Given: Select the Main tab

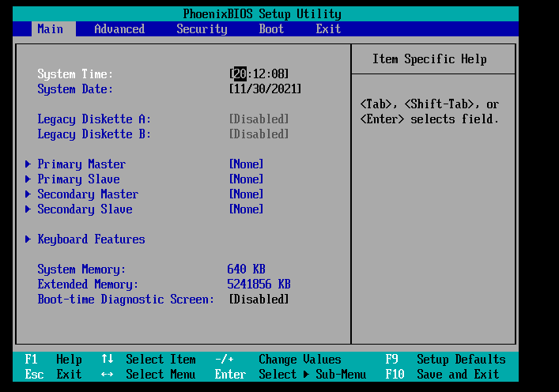Looking at the screenshot, I should pos(51,29).
